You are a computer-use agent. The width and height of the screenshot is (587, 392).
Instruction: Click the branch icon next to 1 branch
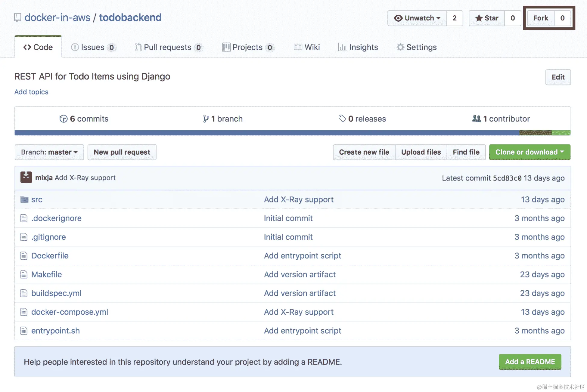[x=206, y=119]
